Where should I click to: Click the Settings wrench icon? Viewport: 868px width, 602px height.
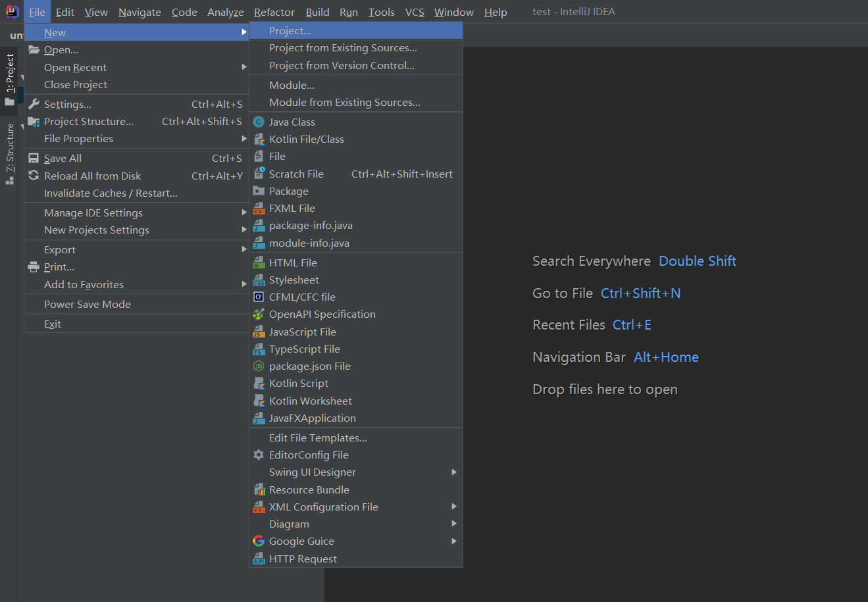34,104
